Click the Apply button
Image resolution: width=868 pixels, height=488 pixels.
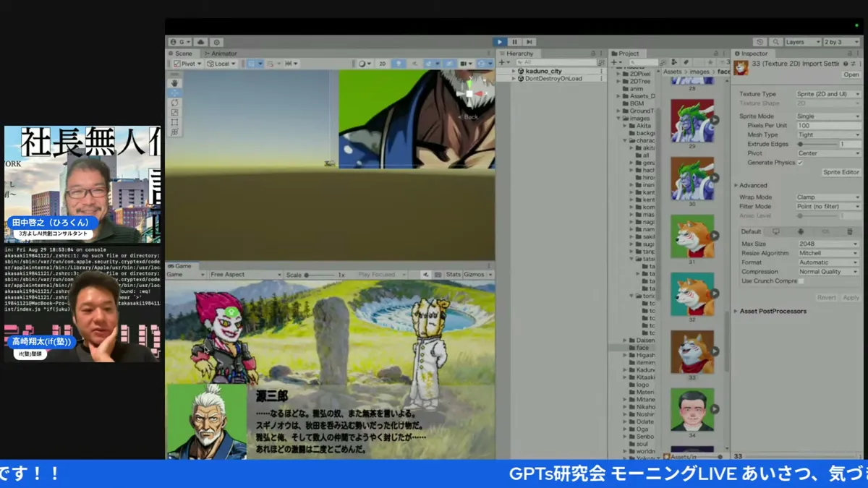pyautogui.click(x=851, y=298)
